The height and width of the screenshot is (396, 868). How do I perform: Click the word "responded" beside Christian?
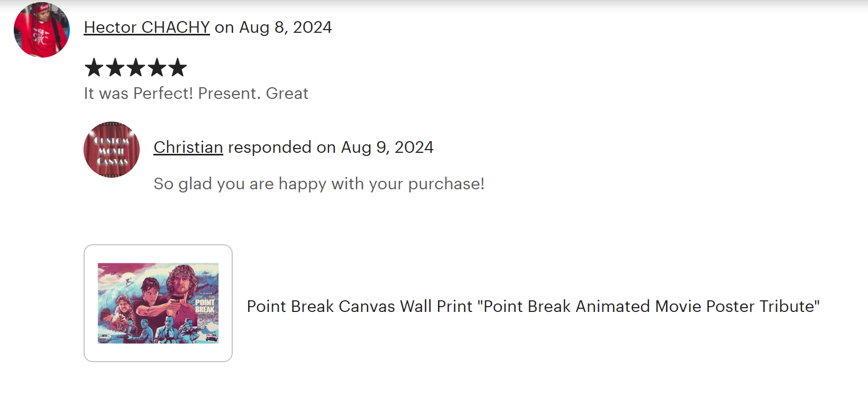tap(269, 147)
